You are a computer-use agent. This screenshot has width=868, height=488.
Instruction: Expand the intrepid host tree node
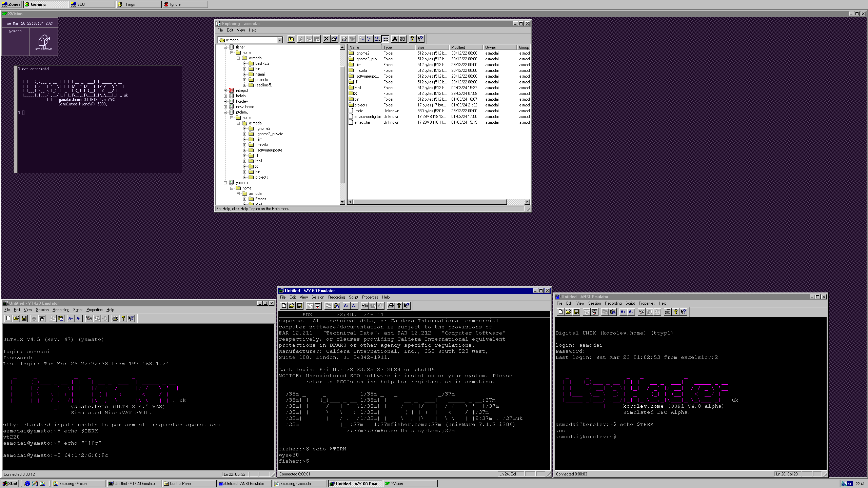coord(225,91)
